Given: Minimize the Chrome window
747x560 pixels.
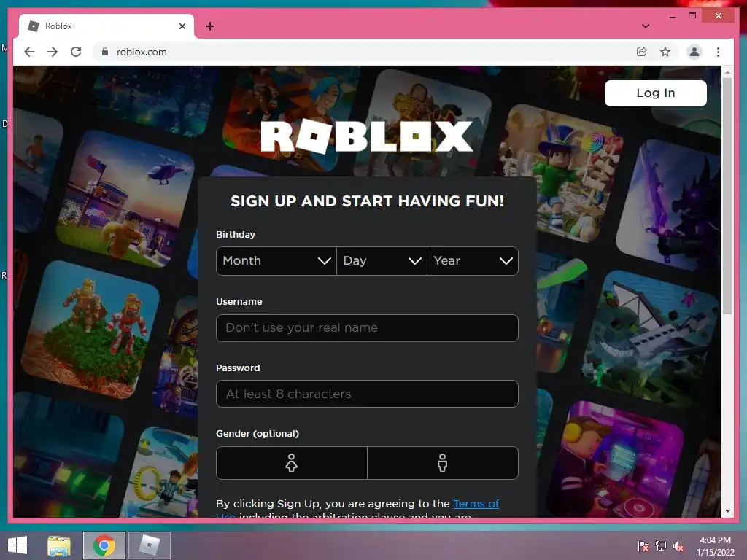Looking at the screenshot, I should 672,16.
